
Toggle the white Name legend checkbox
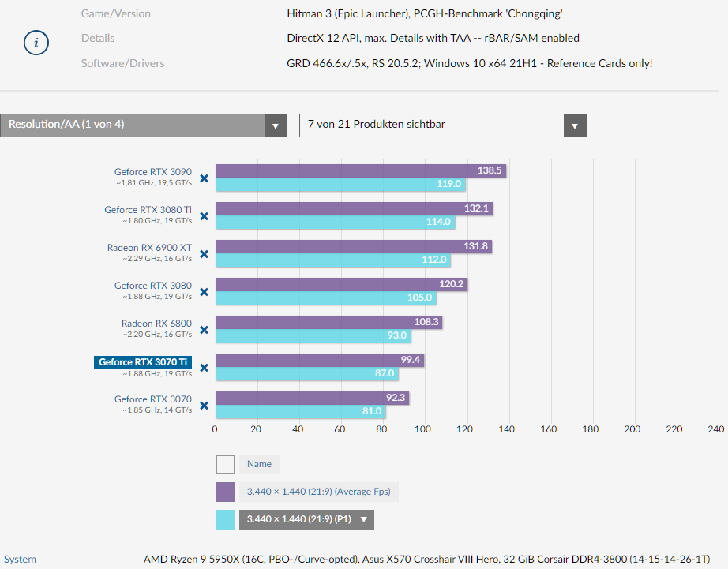click(225, 464)
